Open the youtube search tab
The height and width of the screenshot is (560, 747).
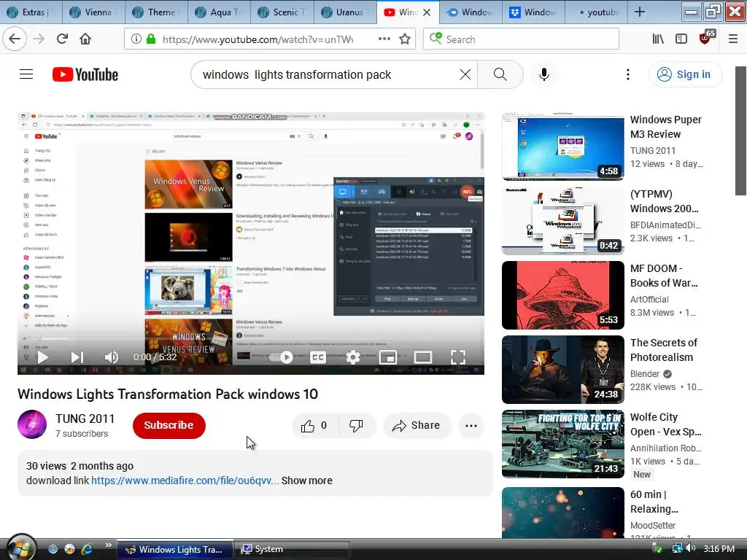point(597,12)
